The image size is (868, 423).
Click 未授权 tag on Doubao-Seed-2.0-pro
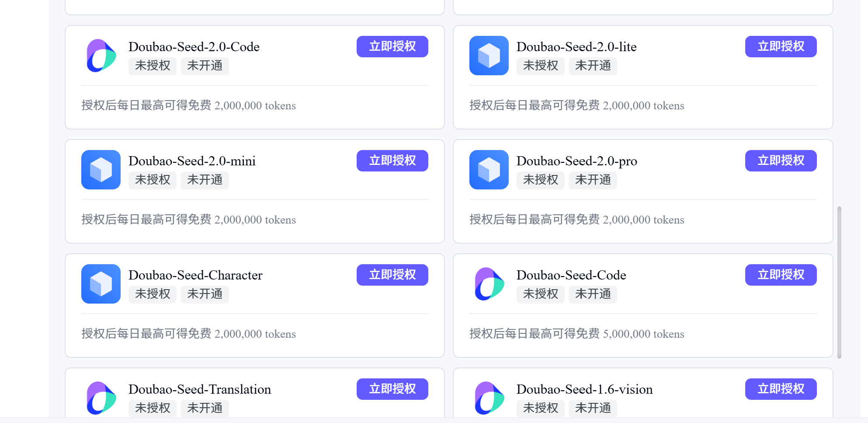coord(541,180)
